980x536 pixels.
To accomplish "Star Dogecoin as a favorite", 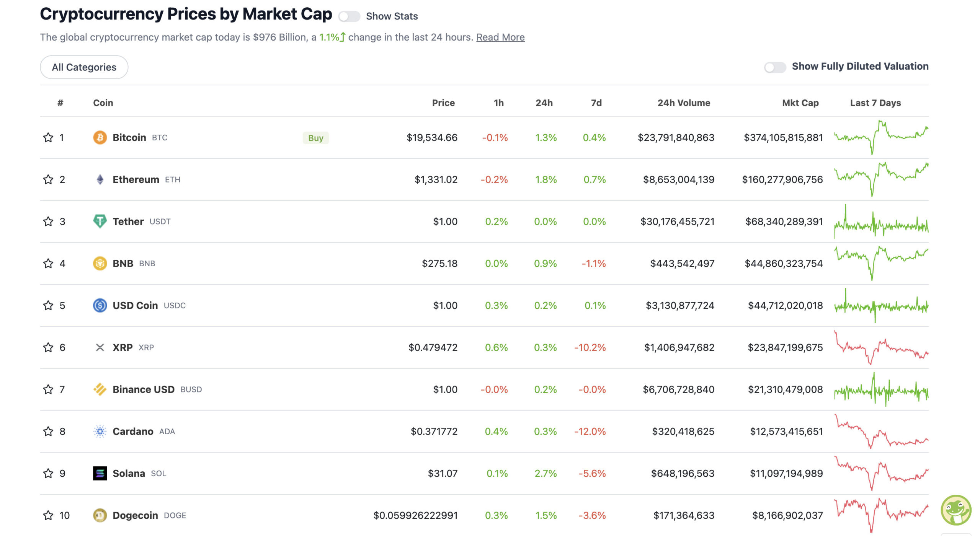I will (48, 515).
